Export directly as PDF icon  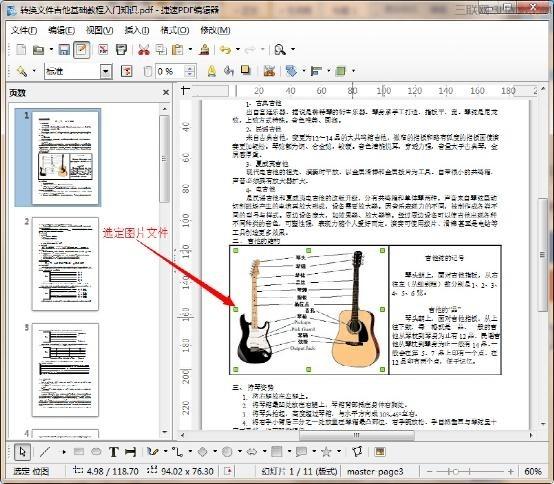click(x=103, y=50)
